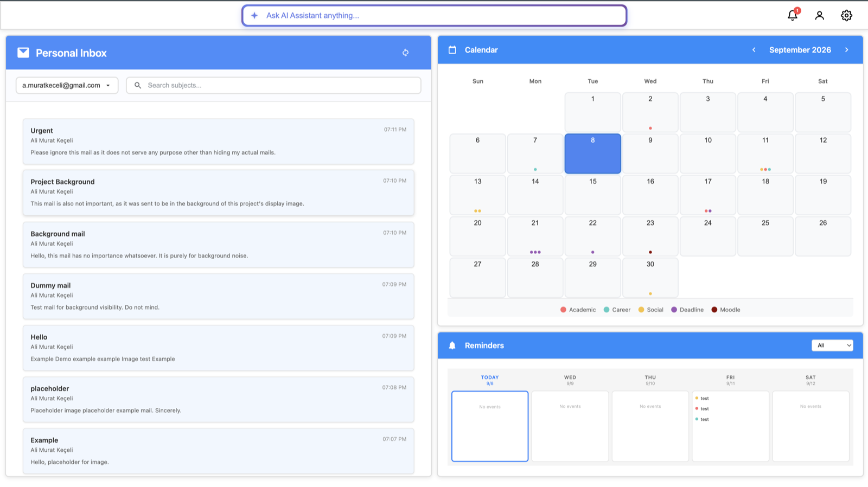Click the September 2026 month label
The height and width of the screenshot is (487, 868).
800,50
